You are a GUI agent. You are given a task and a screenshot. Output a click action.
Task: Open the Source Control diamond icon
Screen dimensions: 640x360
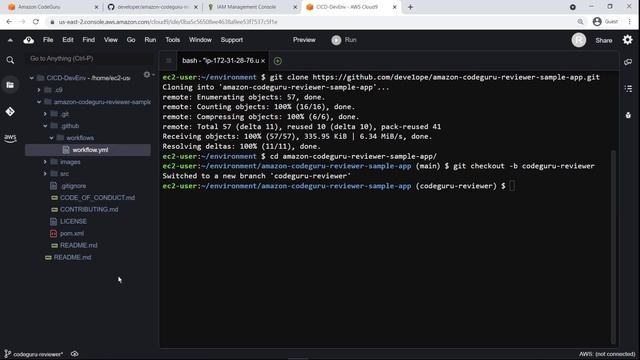point(10,111)
